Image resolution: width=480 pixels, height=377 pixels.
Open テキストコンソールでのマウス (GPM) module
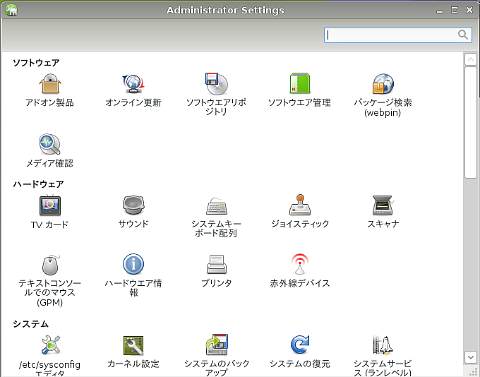pyautogui.click(x=50, y=281)
